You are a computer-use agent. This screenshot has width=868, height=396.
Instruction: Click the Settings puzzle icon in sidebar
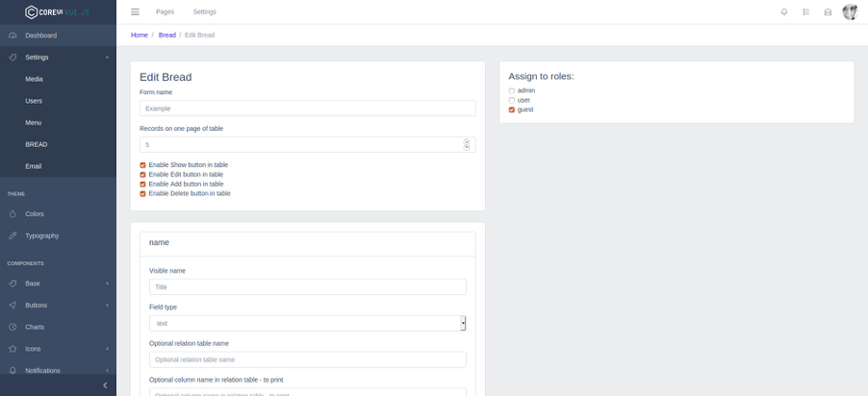pos(13,57)
